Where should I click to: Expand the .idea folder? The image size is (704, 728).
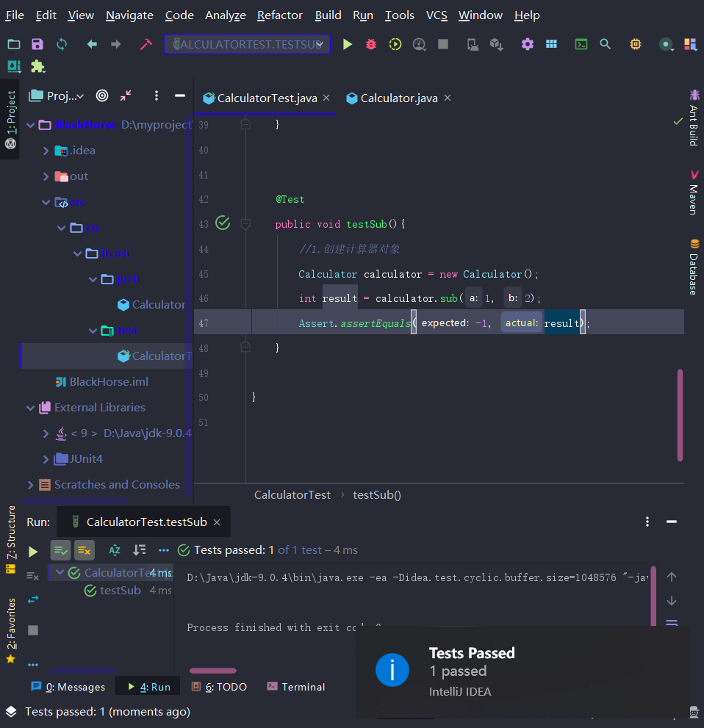point(46,151)
